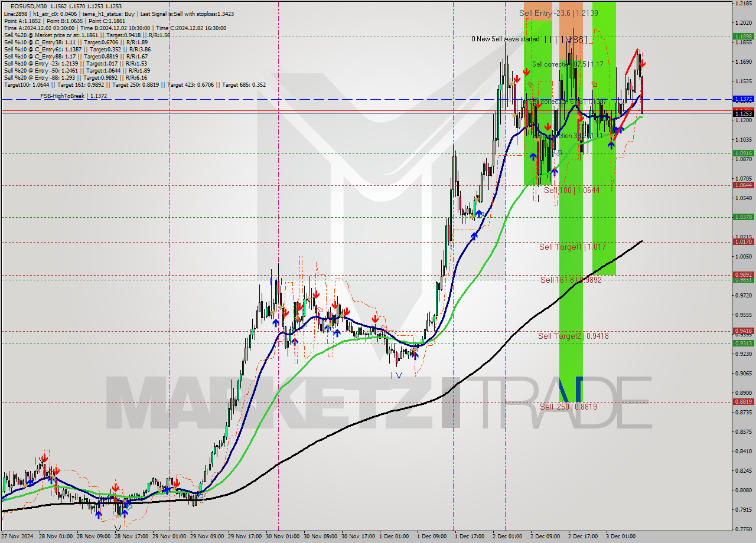The width and height of the screenshot is (756, 543).
Task: Click the blue 1.1372 price tag
Action: pos(743,99)
